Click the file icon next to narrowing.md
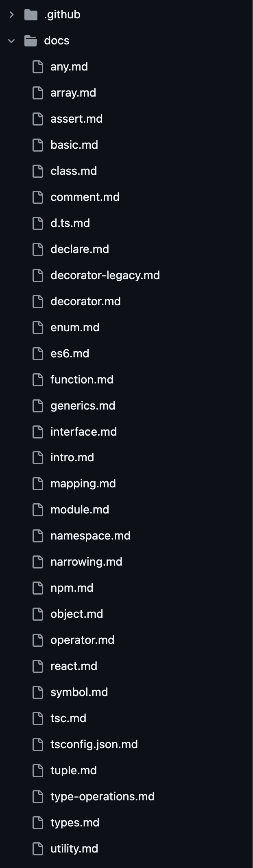The width and height of the screenshot is (253, 868). pyautogui.click(x=38, y=562)
